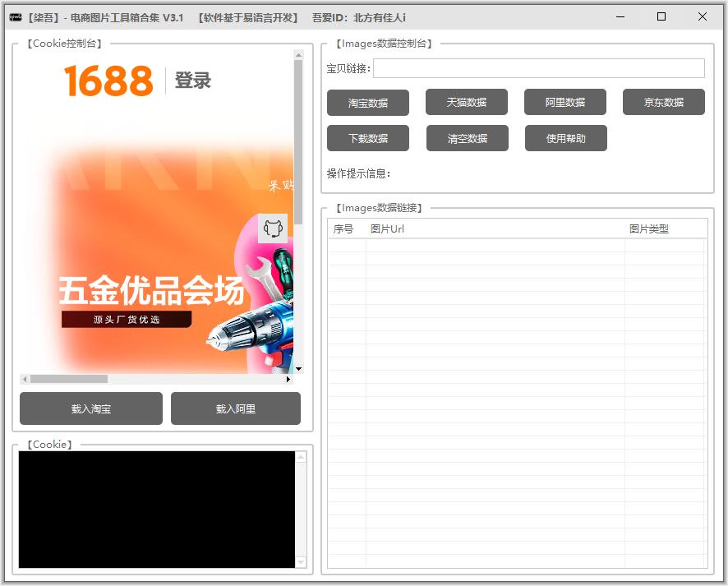Click the 登录 text beside 1688
The height and width of the screenshot is (586, 728).
[x=192, y=81]
